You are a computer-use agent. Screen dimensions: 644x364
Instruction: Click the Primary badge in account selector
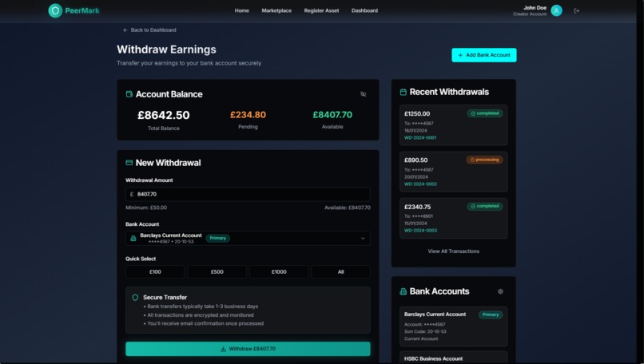pyautogui.click(x=217, y=238)
